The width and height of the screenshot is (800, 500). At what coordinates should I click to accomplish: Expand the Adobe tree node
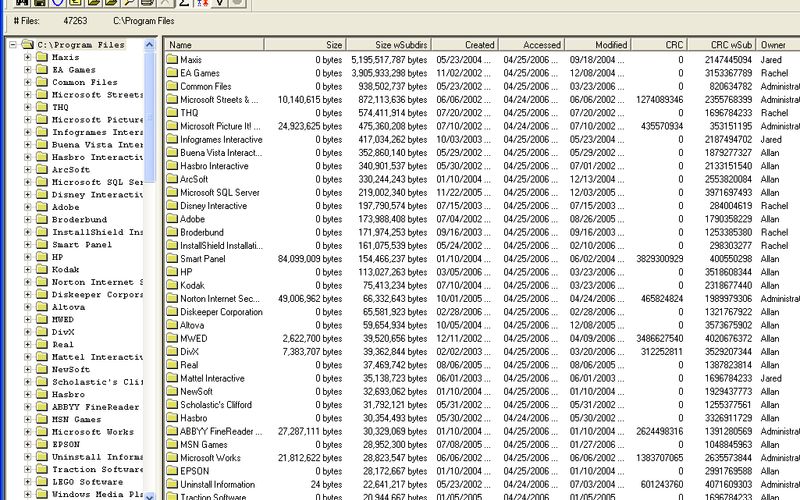[x=28, y=207]
